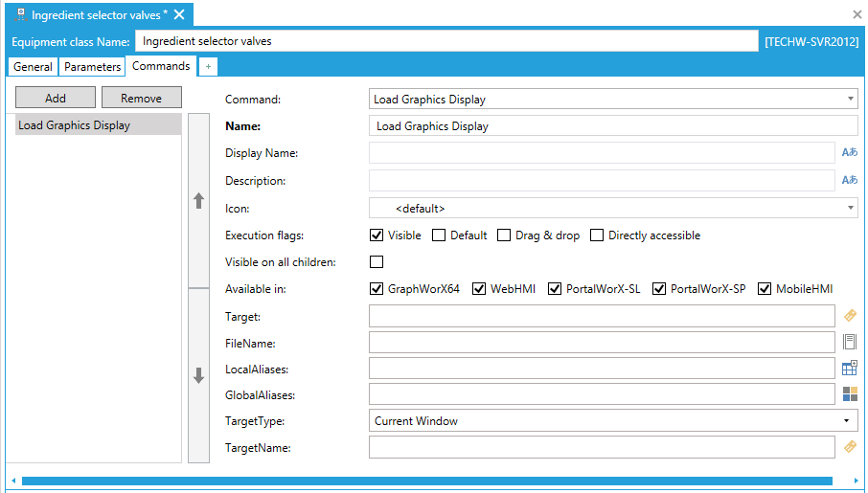Click the file browse icon beside FileName

(849, 342)
